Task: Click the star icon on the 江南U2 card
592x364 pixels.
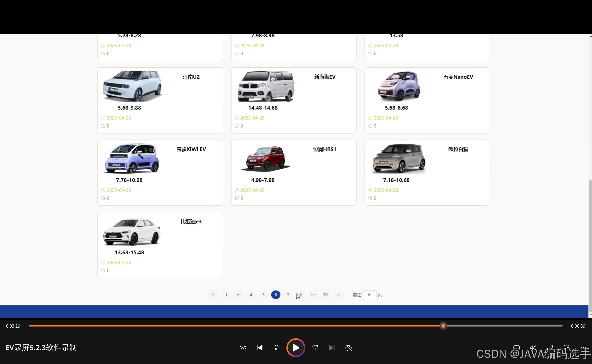Action: click(103, 126)
